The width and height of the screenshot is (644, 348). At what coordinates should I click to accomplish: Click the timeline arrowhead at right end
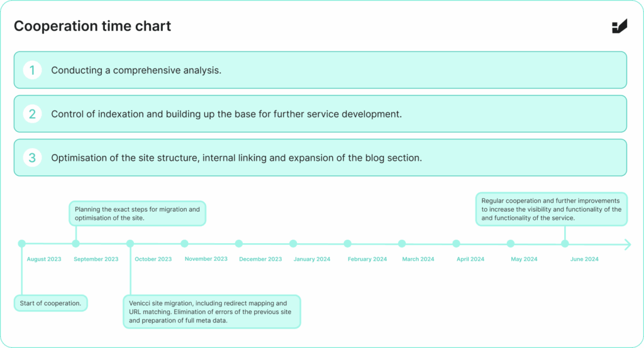click(627, 244)
